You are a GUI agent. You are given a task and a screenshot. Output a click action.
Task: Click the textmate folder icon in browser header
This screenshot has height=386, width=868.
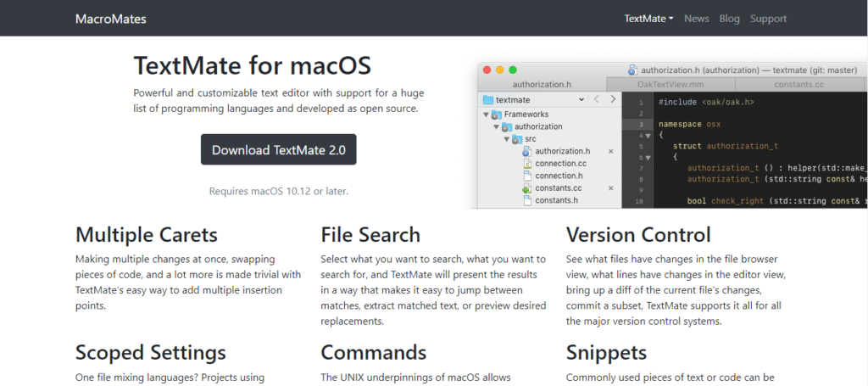point(487,100)
